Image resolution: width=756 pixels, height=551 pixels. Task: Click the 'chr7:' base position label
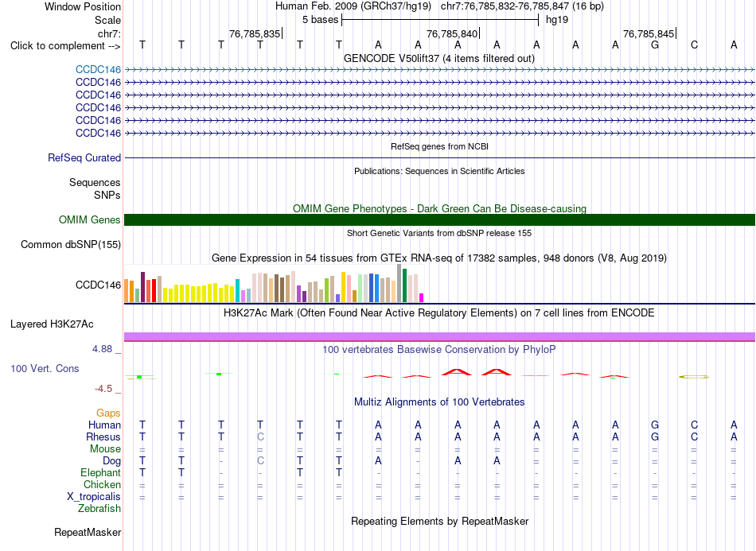coord(109,33)
